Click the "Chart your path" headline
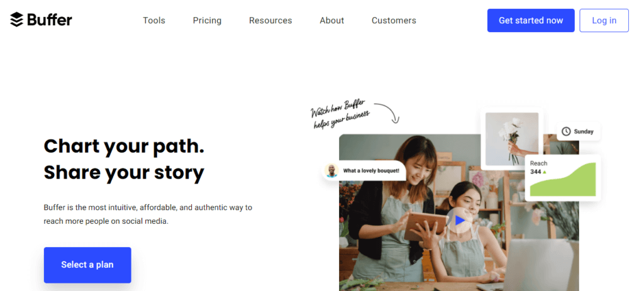This screenshot has height=291, width=644. (124, 146)
